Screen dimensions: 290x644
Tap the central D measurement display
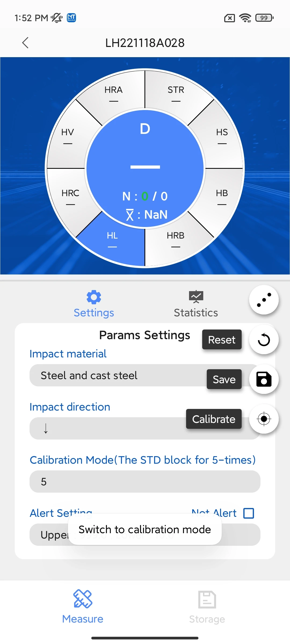coord(145,169)
